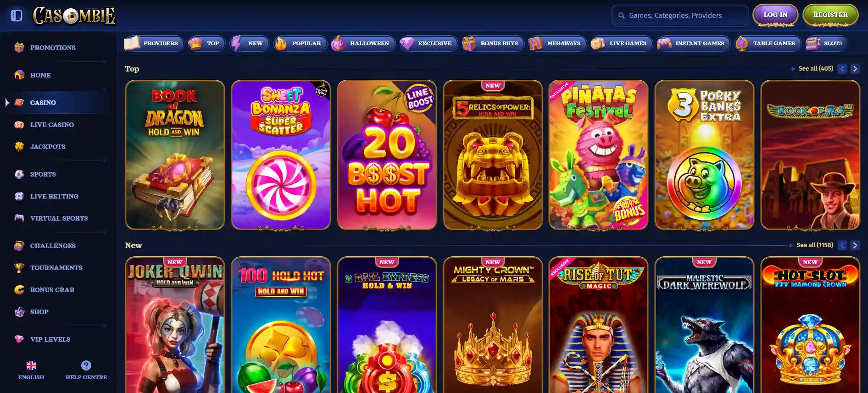This screenshot has width=868, height=393.
Task: Open Tournaments trophy in sidebar
Action: click(x=19, y=268)
